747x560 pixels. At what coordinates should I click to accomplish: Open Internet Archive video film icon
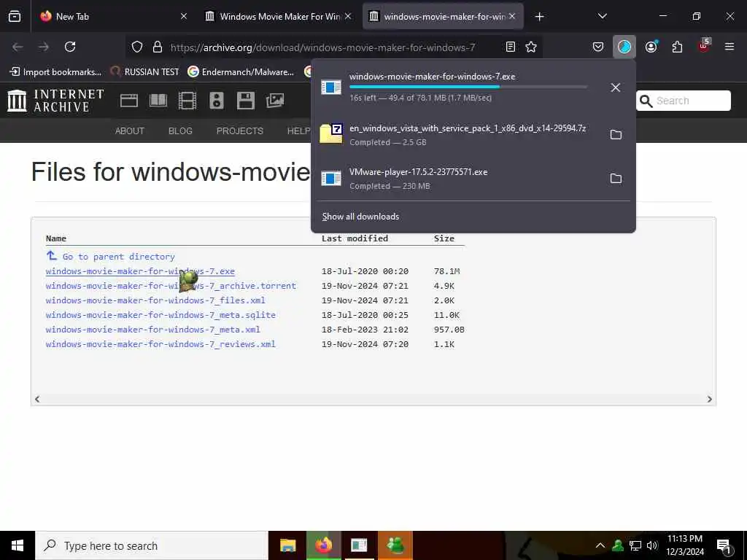pyautogui.click(x=187, y=101)
